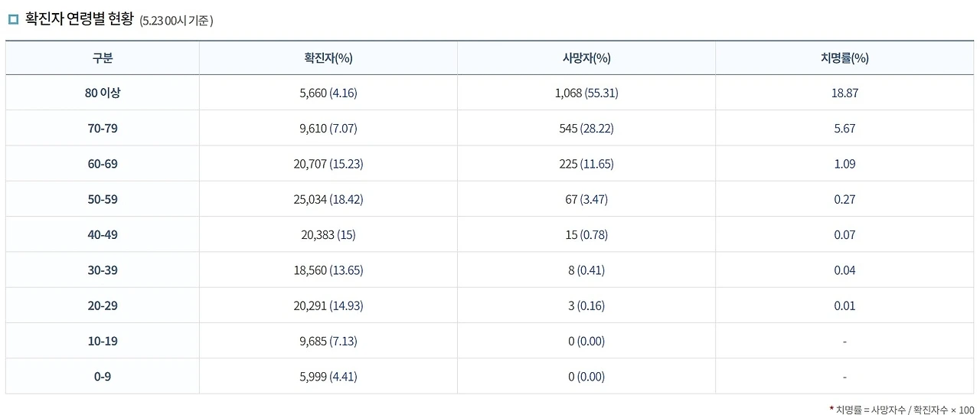Click the 25,034 (18.42) confirmed cases cell

328,199
